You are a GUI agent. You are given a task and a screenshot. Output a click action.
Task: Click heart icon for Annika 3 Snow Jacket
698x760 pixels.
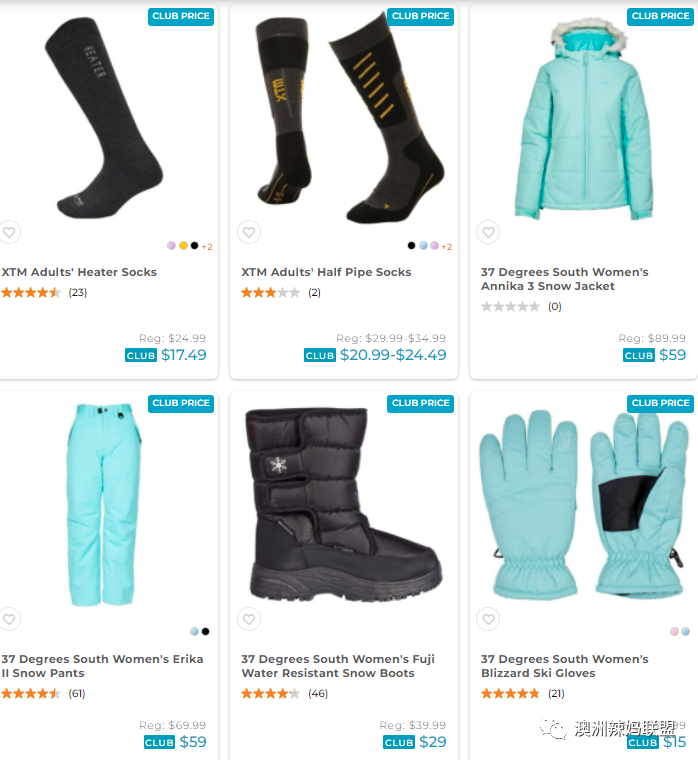pos(488,232)
